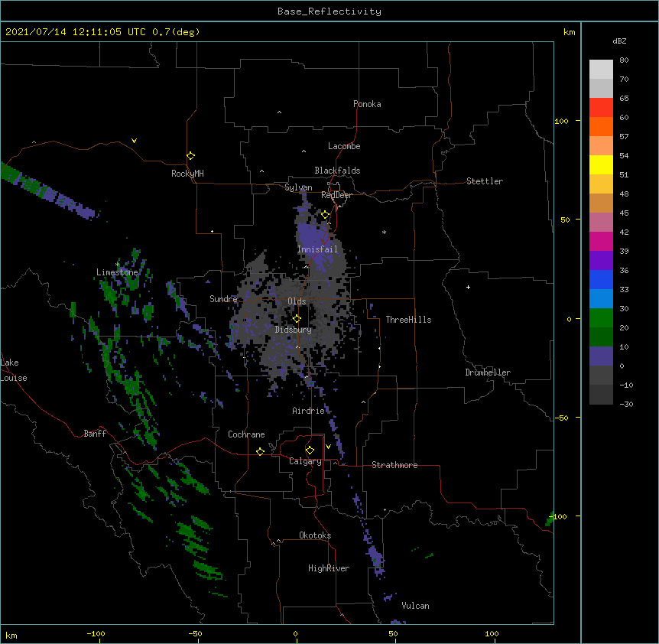Viewport: 659px width, 644px height.
Task: Click the asterisk marker above Limestone
Action: [x=117, y=265]
